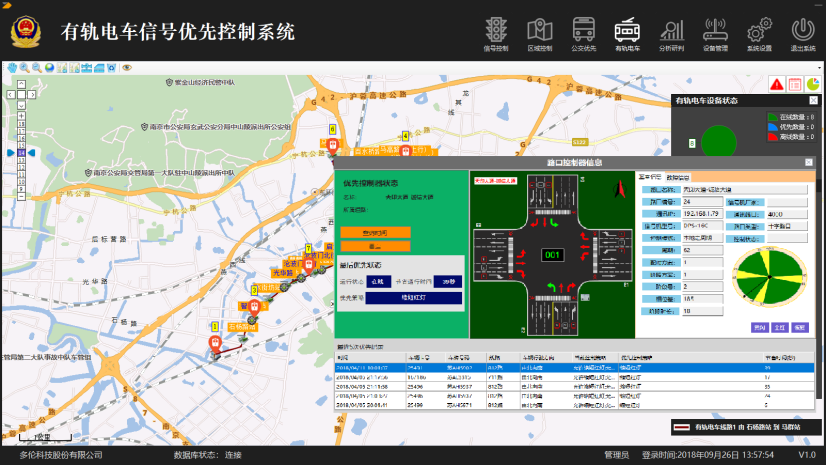The width and height of the screenshot is (826, 465).
Task: Click the red warning triangle alert icon
Action: pyautogui.click(x=776, y=84)
